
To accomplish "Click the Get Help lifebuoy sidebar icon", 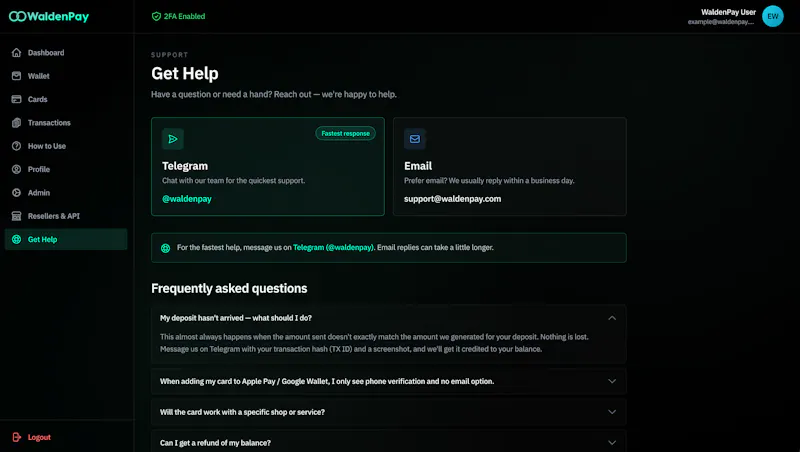I will coord(16,239).
